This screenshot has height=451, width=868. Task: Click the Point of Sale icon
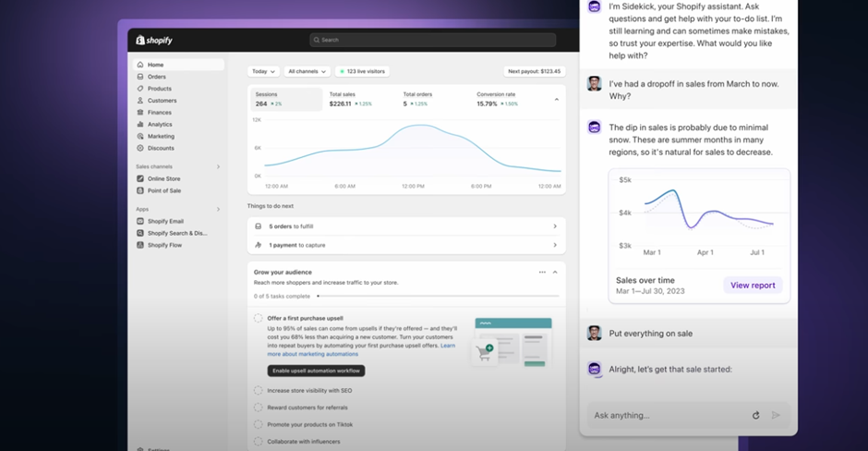click(x=140, y=190)
